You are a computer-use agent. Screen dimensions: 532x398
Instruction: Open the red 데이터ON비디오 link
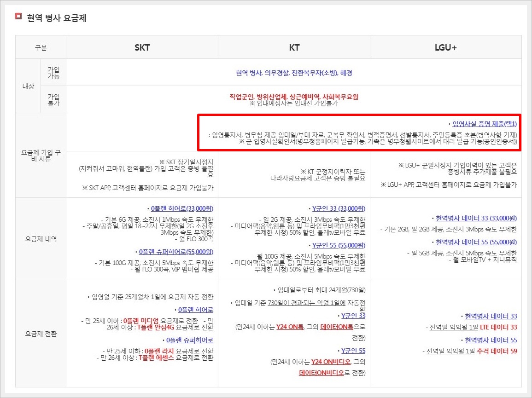coord(322,373)
